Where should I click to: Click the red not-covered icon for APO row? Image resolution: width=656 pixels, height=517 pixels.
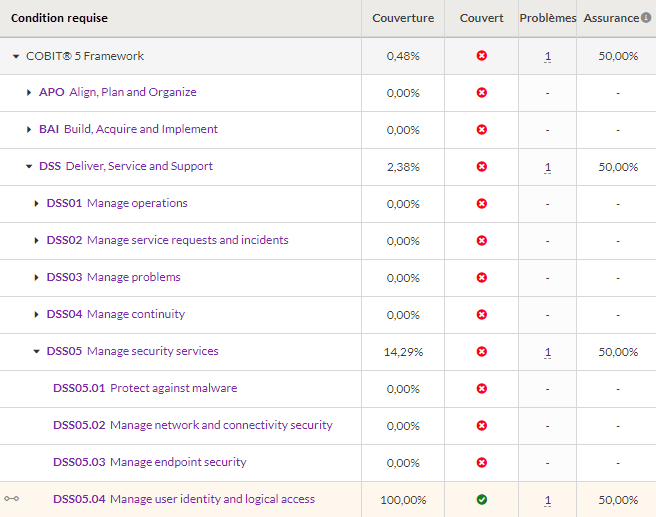coord(482,92)
